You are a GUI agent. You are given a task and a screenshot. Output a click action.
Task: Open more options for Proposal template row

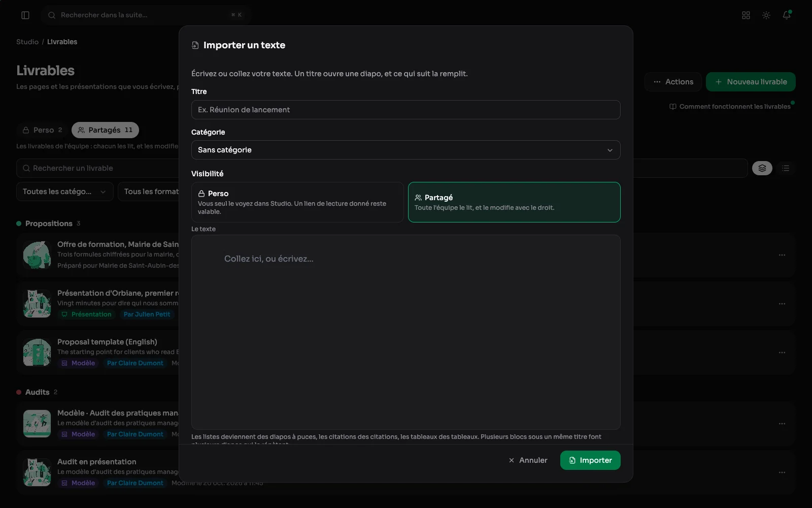click(x=782, y=353)
